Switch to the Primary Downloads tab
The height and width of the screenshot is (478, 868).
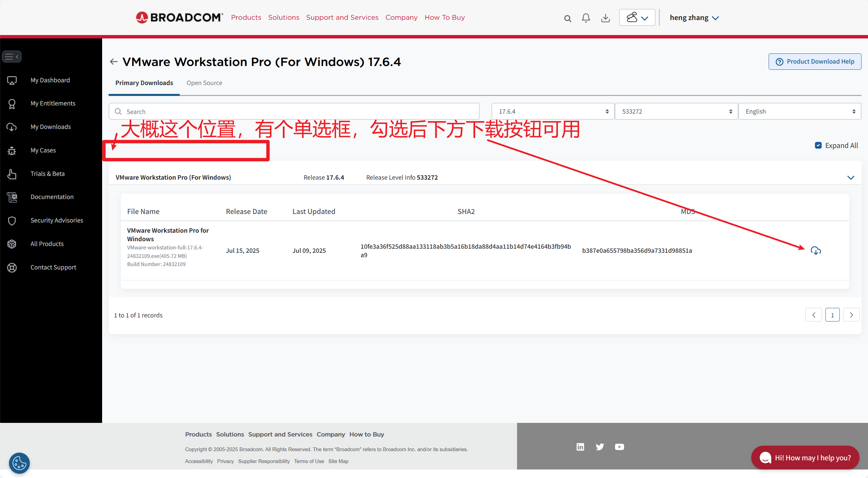pos(144,83)
